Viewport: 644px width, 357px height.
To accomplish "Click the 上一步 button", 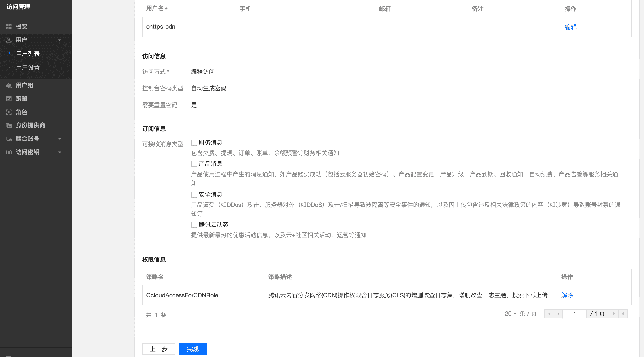I will click(159, 349).
